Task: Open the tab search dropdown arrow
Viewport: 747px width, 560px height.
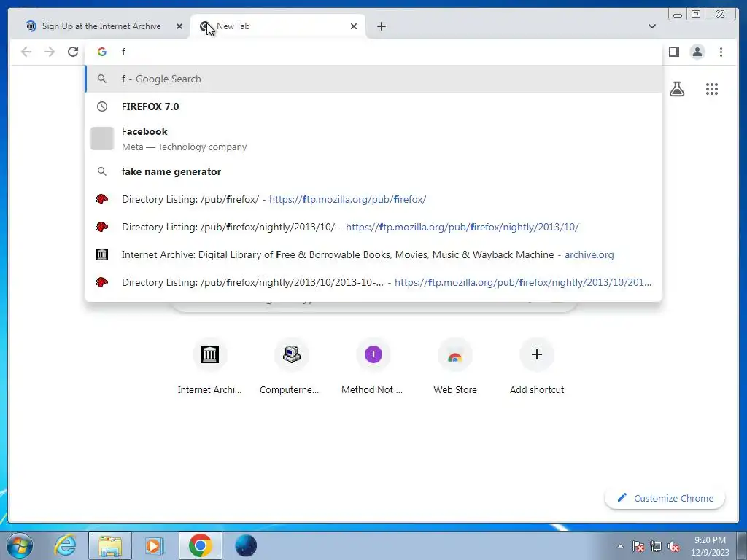Action: coord(652,26)
